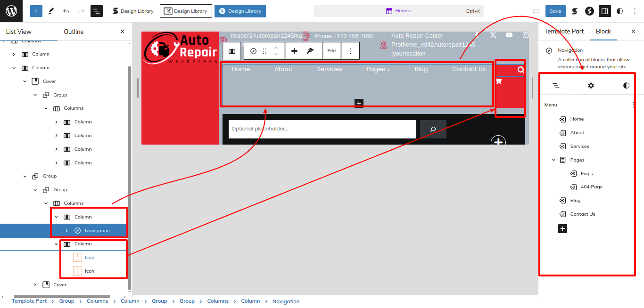Save the template changes
The image size is (644, 308).
(555, 11)
